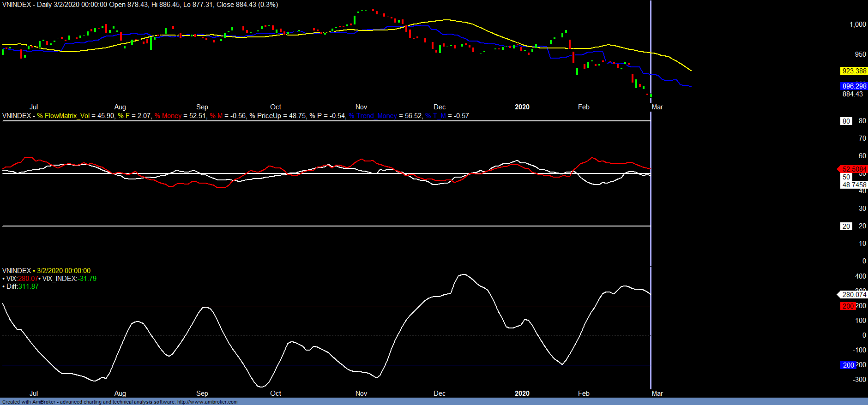868x405 pixels.
Task: Click the blue % Trend_Money legend label
Action: [x=373, y=116]
